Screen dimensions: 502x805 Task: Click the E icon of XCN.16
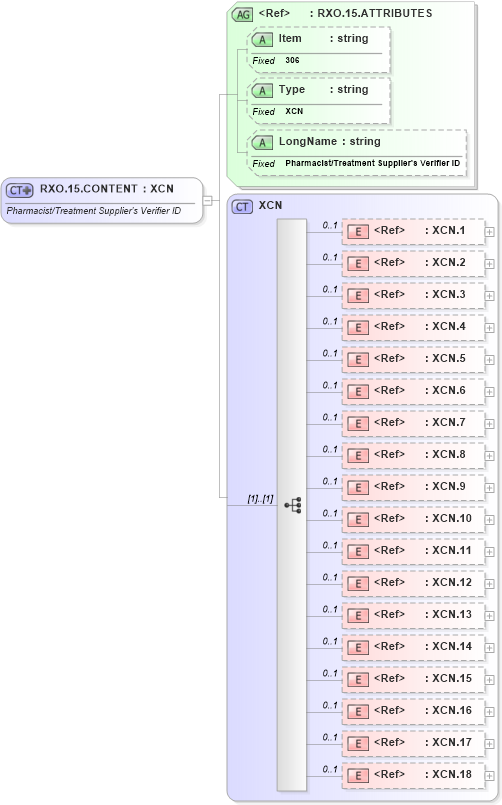[x=358, y=712]
